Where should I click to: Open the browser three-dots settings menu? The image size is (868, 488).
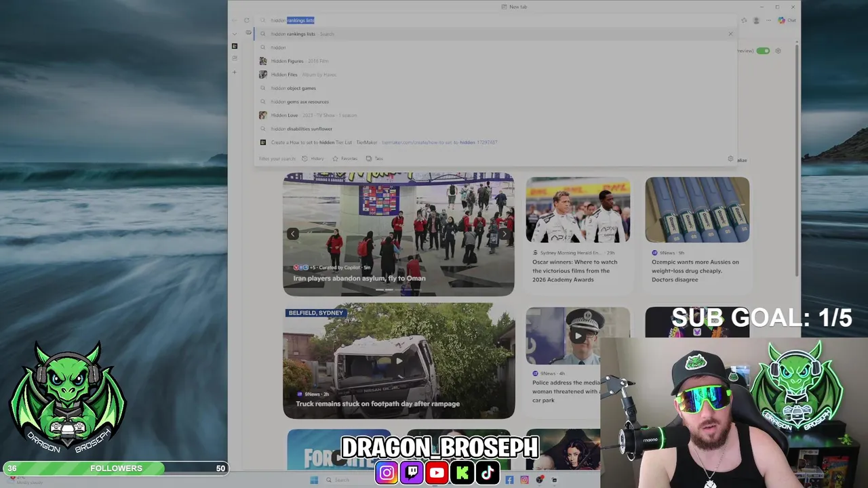pos(769,20)
